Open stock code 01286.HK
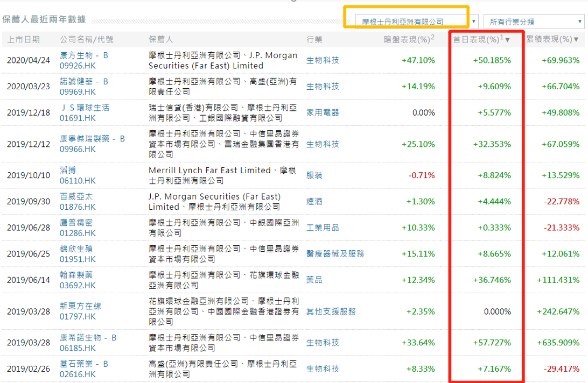Image resolution: width=588 pixels, height=383 pixels. pyautogui.click(x=78, y=233)
